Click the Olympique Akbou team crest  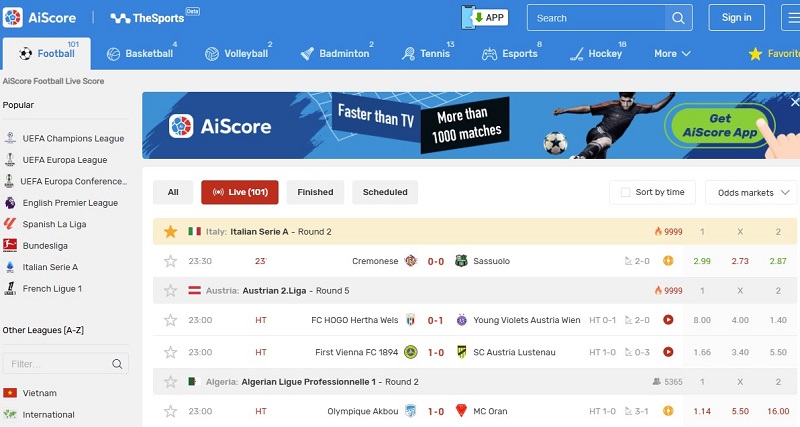[411, 411]
